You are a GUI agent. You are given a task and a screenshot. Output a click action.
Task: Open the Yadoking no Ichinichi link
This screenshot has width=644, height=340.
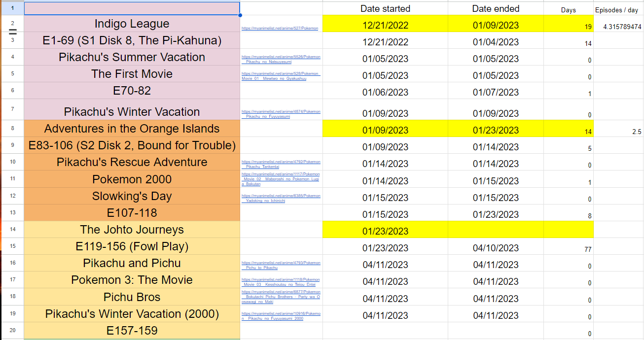(x=281, y=198)
